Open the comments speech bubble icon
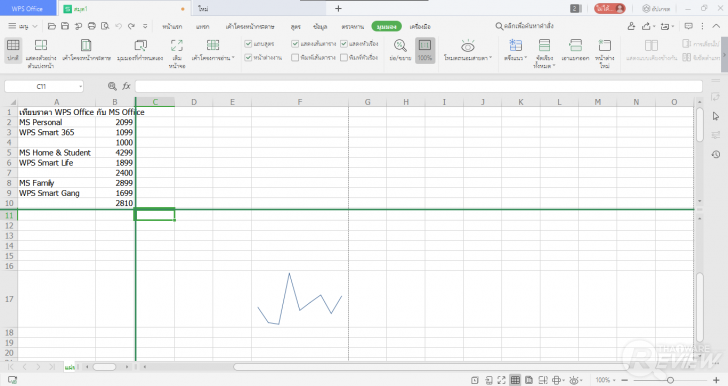728x386 pixels. (689, 26)
